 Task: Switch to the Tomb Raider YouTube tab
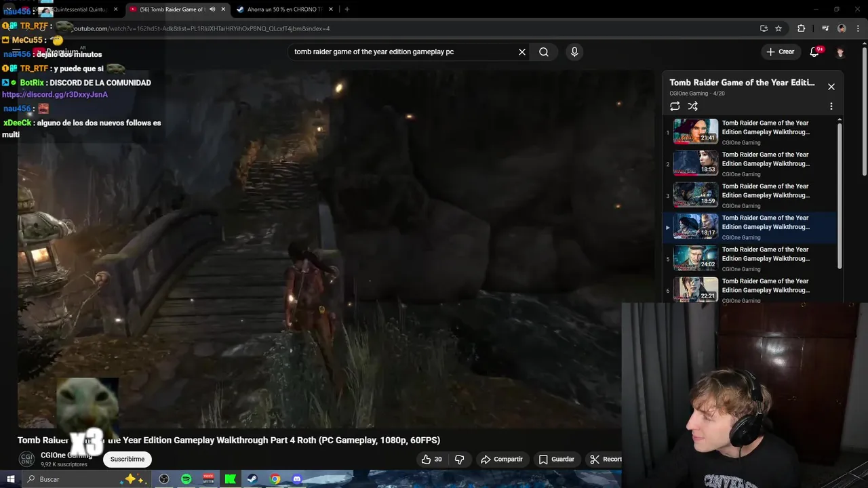pos(173,9)
